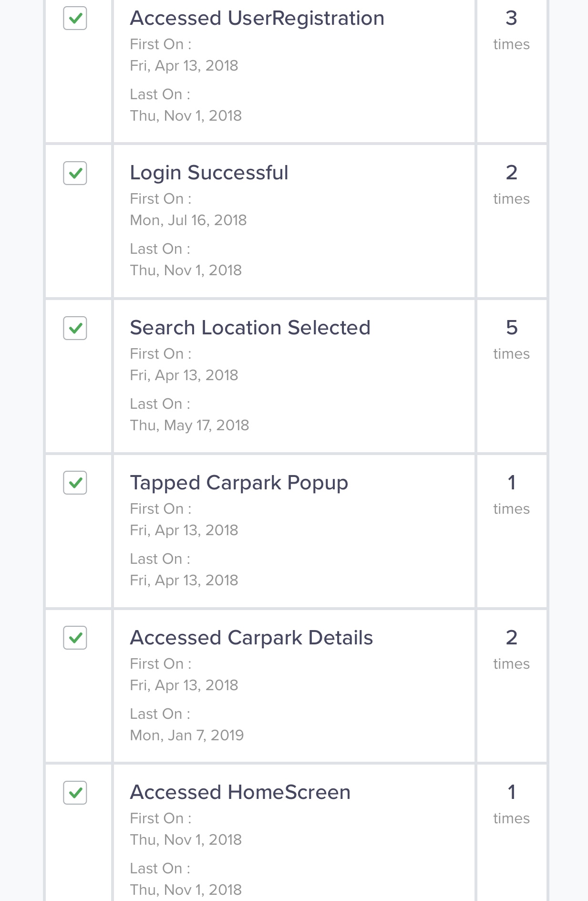Select the Tapped Carpark Popup event title
The height and width of the screenshot is (901, 588).
pos(239,483)
